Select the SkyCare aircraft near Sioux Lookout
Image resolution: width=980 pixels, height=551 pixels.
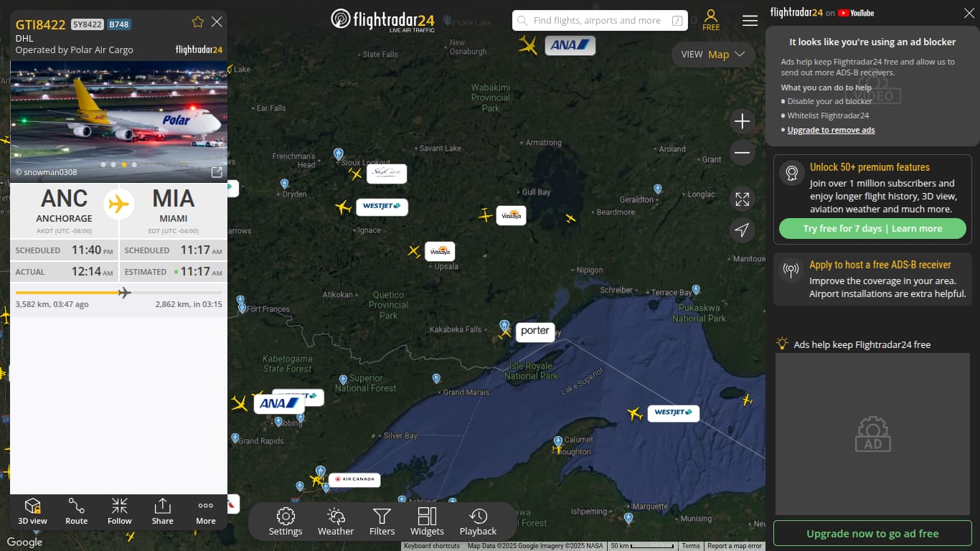pyautogui.click(x=355, y=174)
